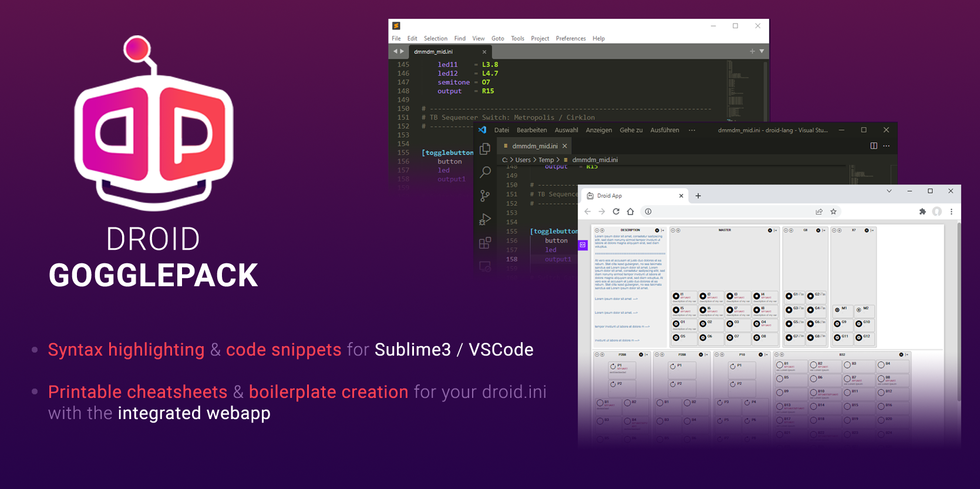980x489 pixels.
Task: Go to browser home page
Action: (631, 212)
